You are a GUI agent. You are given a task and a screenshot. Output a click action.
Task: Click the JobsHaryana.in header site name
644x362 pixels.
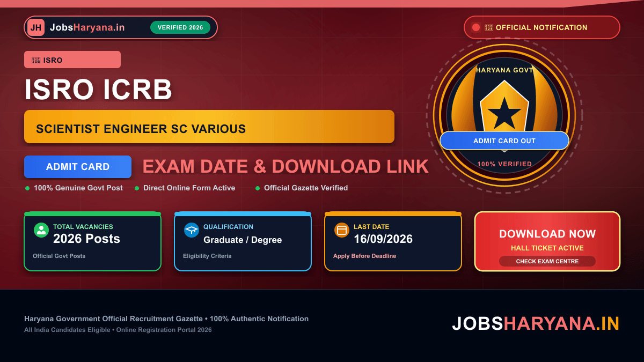tap(87, 27)
